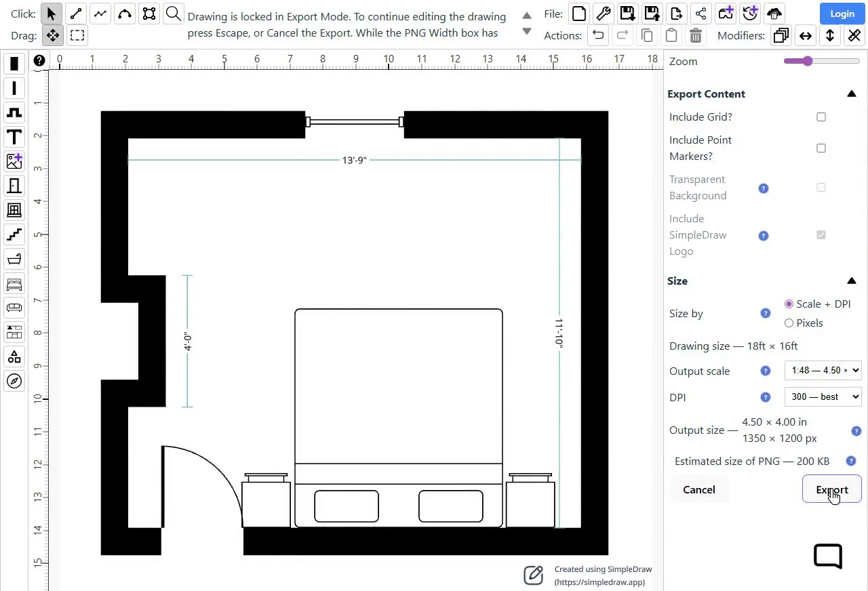Viewport: 868px width, 591px height.
Task: Open the Output scale dropdown
Action: coord(823,371)
